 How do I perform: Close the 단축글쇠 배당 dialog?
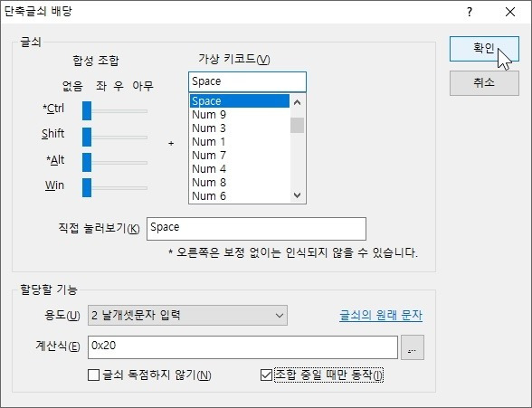pos(510,12)
